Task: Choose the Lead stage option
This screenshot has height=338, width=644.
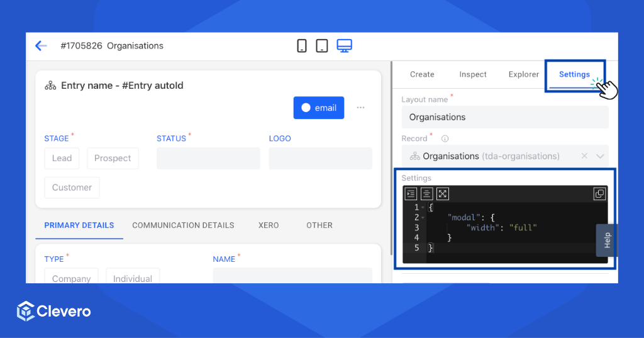Action: coord(62,159)
